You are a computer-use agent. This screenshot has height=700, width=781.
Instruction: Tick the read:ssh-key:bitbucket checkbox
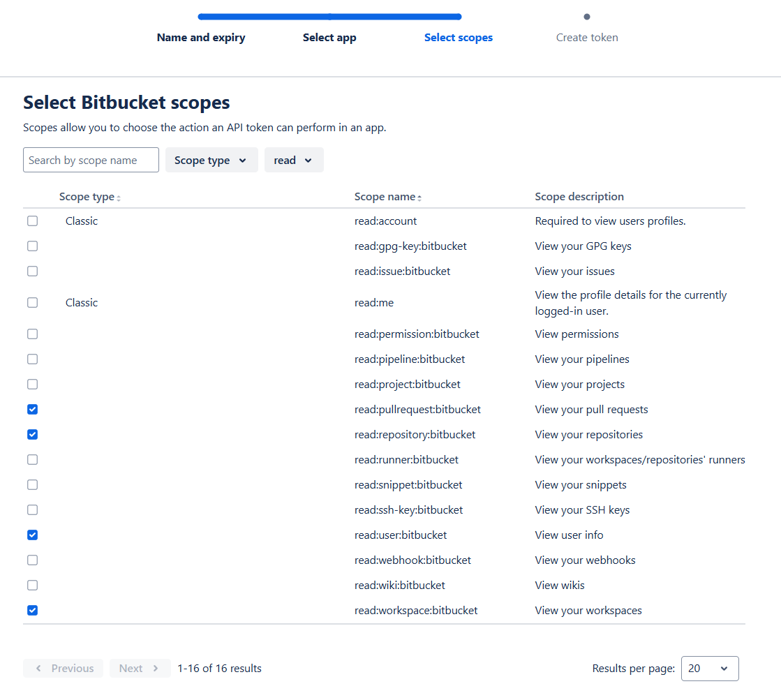(32, 510)
